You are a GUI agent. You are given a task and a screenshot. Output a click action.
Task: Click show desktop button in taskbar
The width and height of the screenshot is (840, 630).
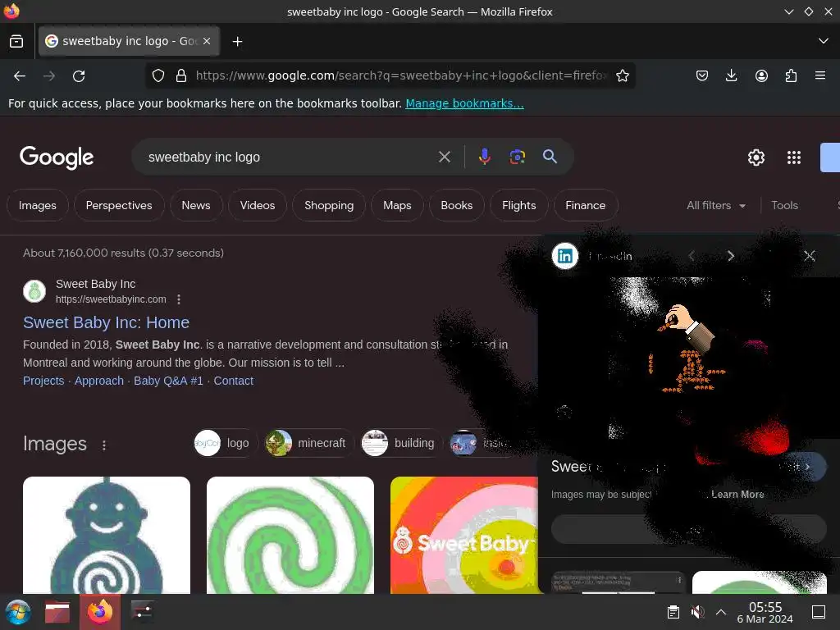pyautogui.click(x=819, y=612)
